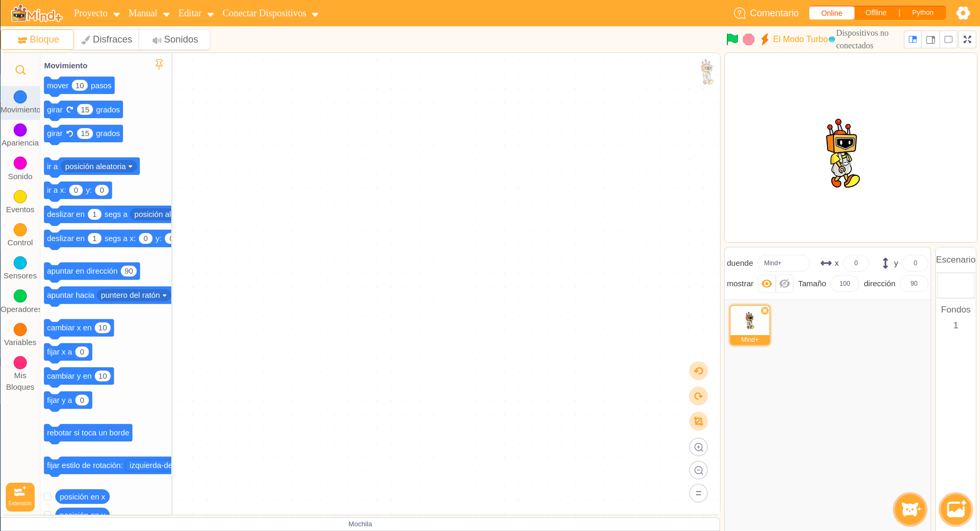Open the Editar menu
The width and height of the screenshot is (980, 531).
point(196,13)
